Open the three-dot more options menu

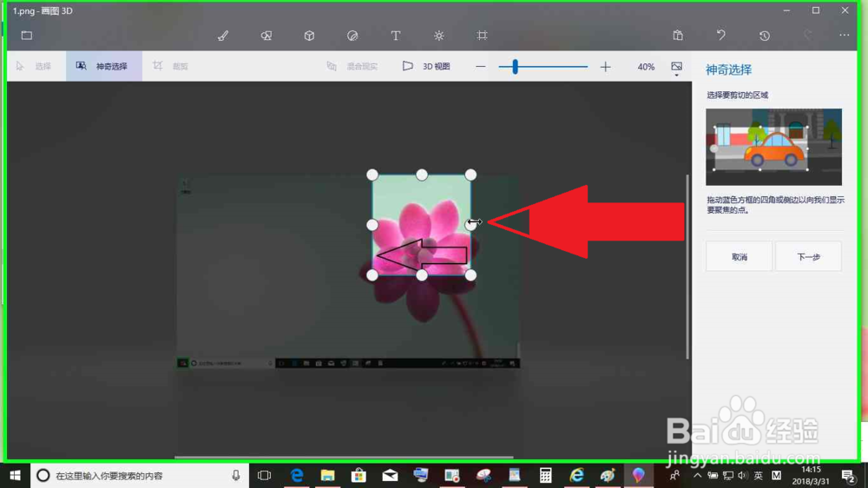[x=845, y=35]
